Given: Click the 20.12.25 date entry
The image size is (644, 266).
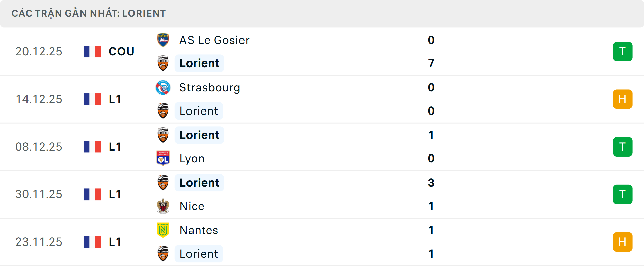Looking at the screenshot, I should click(x=39, y=51).
